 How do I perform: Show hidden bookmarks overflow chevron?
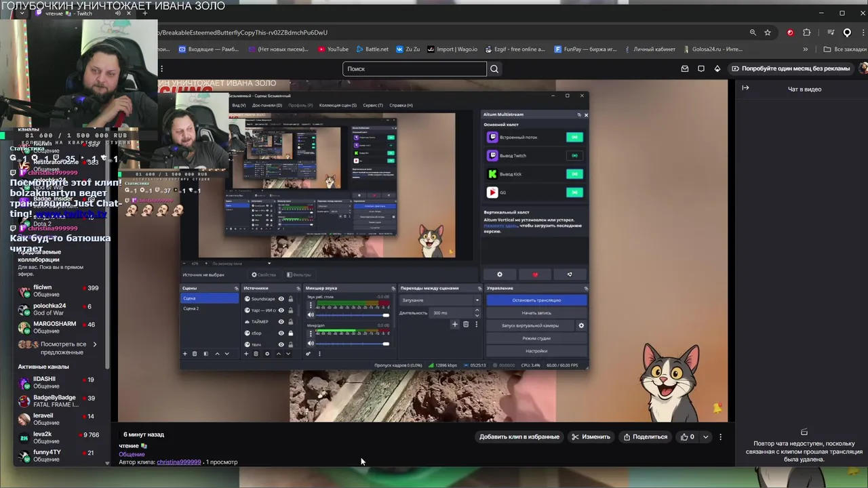pyautogui.click(x=805, y=49)
